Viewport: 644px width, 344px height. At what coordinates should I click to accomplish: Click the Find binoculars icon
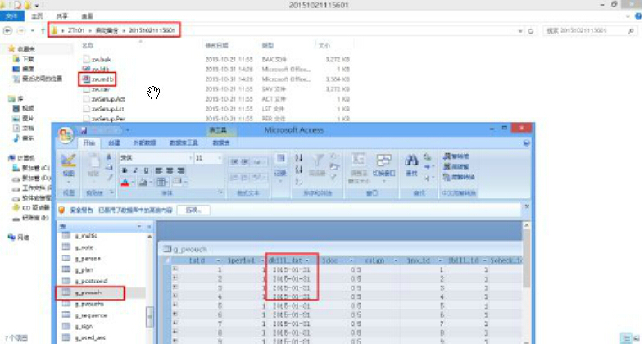(411, 161)
